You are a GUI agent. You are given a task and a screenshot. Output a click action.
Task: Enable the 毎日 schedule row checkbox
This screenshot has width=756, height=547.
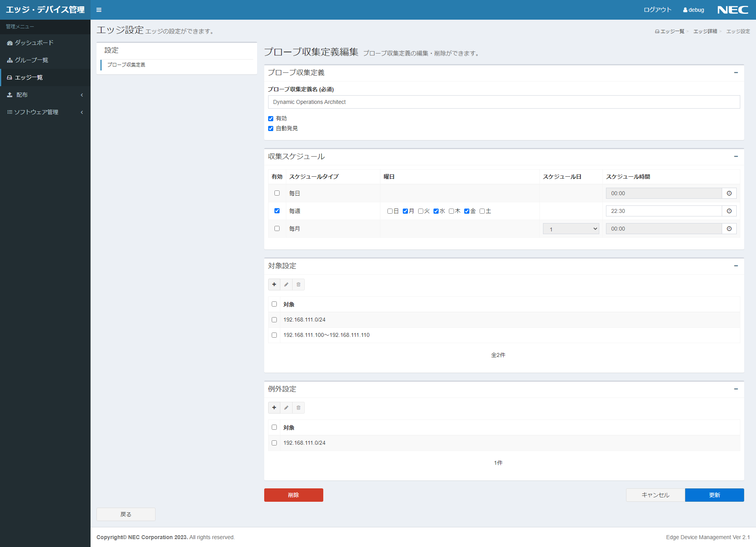point(277,193)
